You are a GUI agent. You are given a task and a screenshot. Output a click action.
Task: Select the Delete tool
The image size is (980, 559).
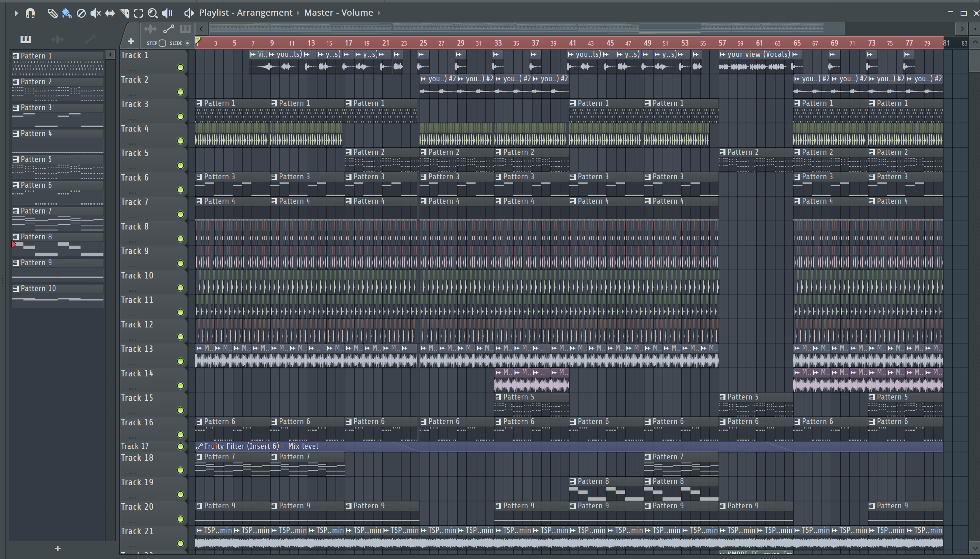pyautogui.click(x=81, y=13)
